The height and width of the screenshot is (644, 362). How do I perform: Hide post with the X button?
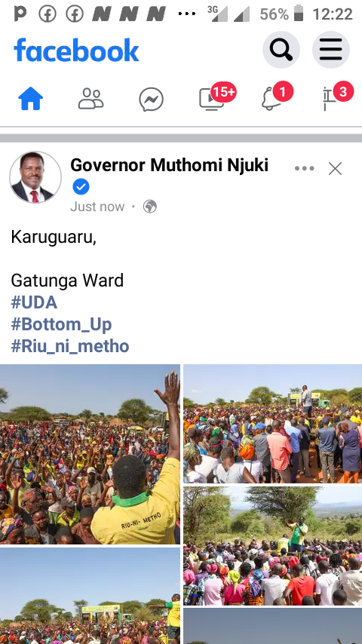click(336, 168)
